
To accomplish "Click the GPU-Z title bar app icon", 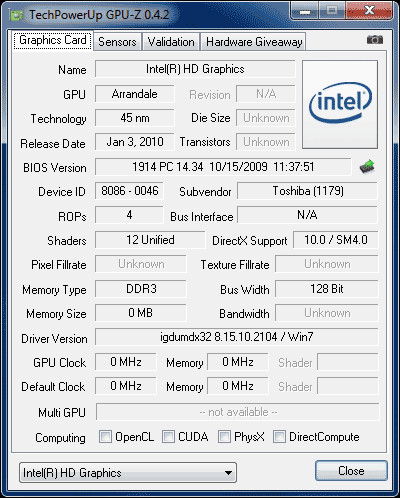I will [17, 15].
